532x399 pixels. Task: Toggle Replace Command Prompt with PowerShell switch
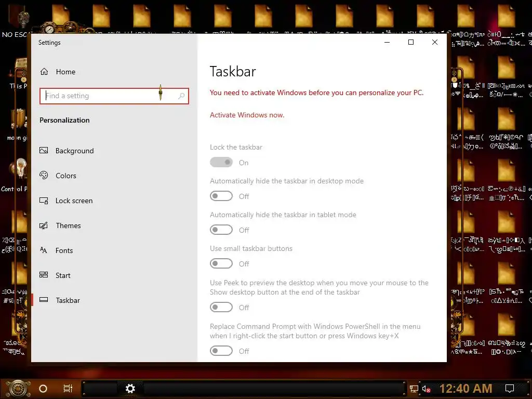pyautogui.click(x=221, y=351)
